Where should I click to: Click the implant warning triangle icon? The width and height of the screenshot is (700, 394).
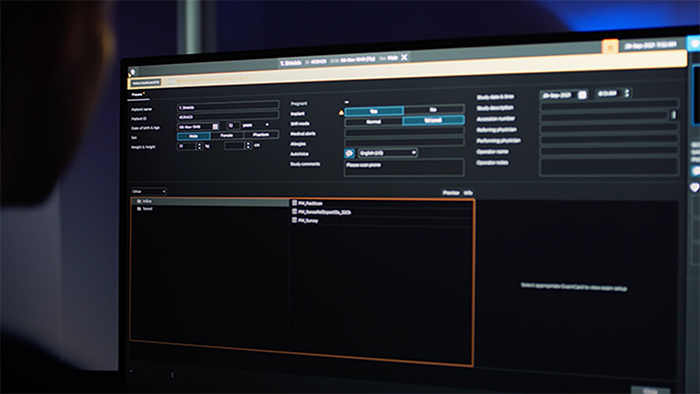(x=341, y=112)
